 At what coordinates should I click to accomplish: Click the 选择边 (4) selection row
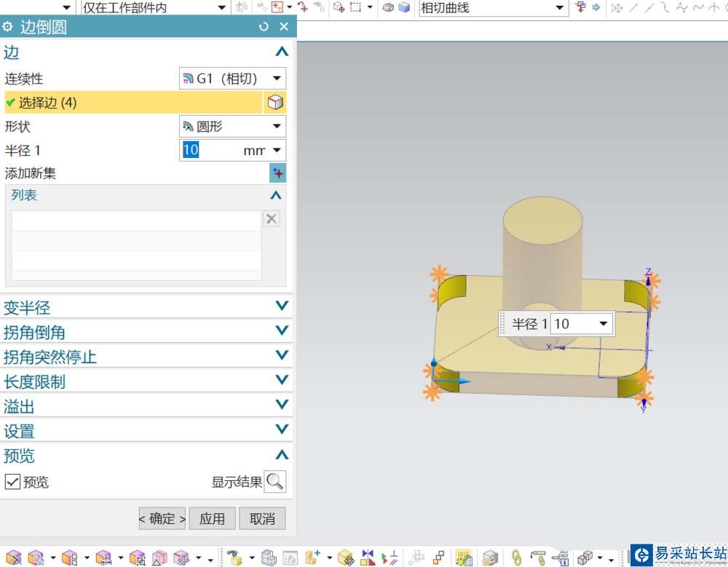[x=134, y=102]
